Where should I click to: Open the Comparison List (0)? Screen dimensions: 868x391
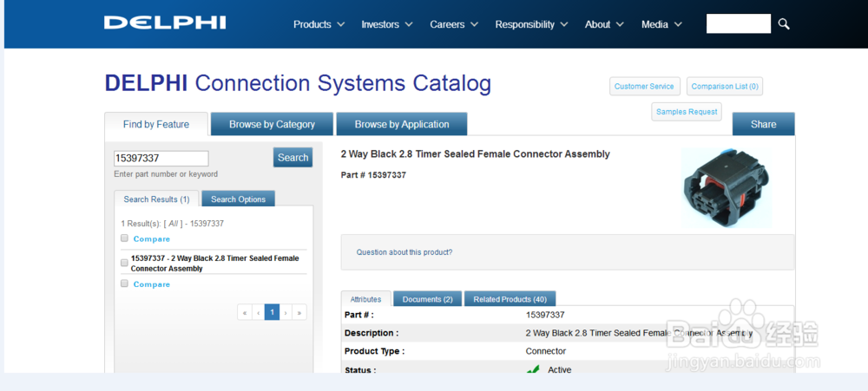725,87
